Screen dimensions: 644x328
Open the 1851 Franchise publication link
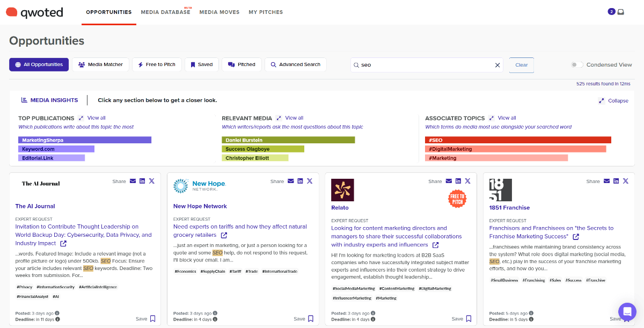509,208
